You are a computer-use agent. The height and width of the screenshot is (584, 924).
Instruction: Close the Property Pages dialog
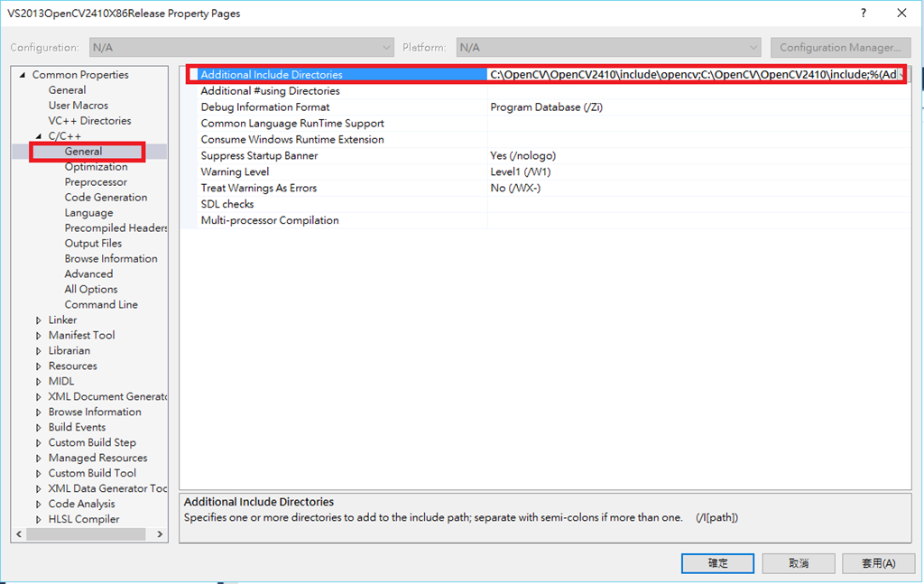(901, 13)
